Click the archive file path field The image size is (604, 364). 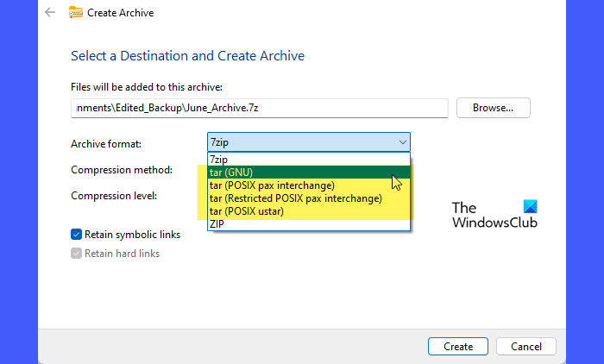[x=259, y=108]
